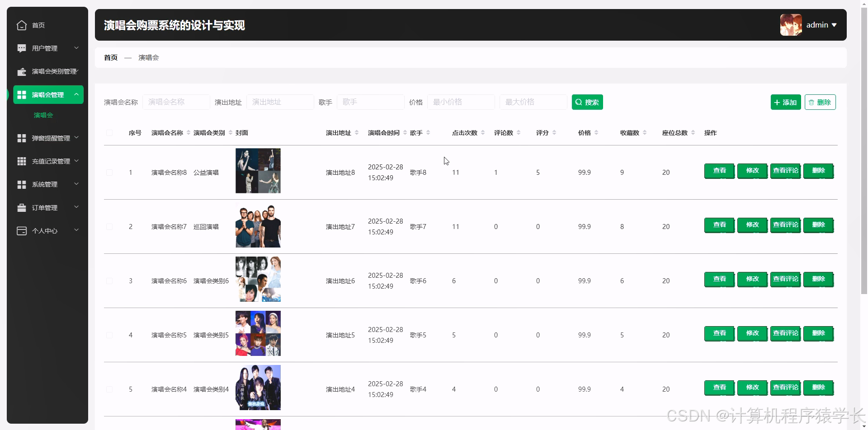Click 删除 for 演唱会名称5
Screen dimensions: 868x430
coord(818,334)
